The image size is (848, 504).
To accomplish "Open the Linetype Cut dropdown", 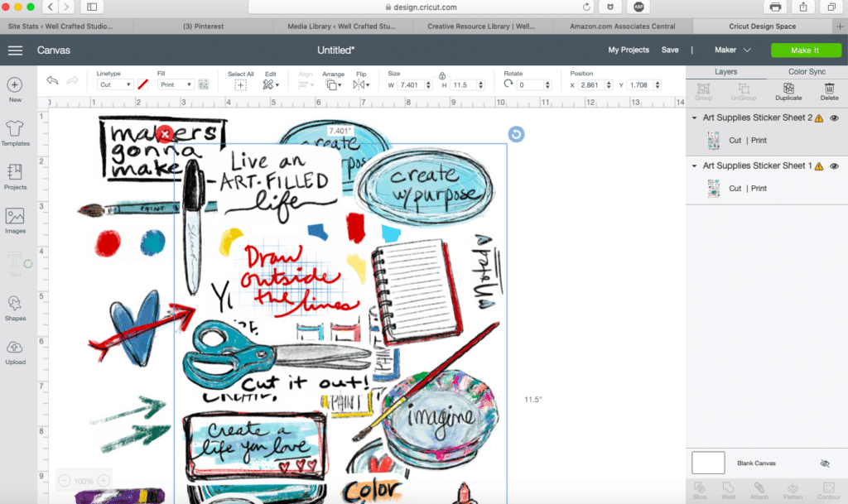I will pyautogui.click(x=114, y=84).
